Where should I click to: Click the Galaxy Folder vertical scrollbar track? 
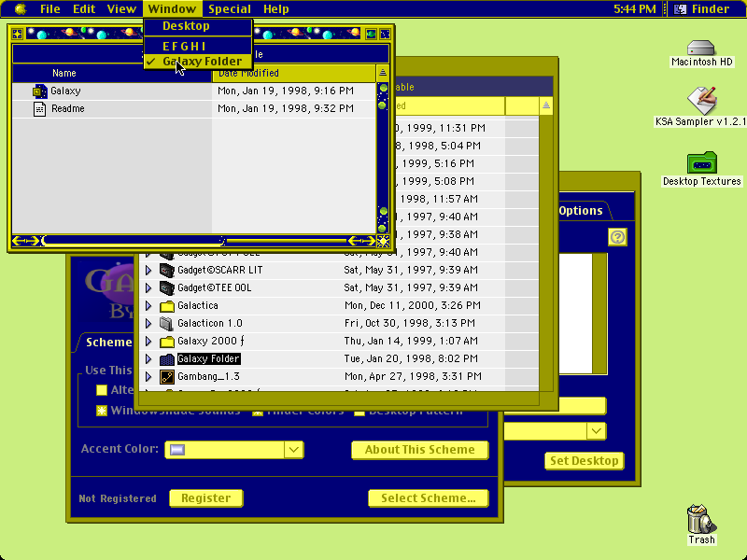[383, 157]
